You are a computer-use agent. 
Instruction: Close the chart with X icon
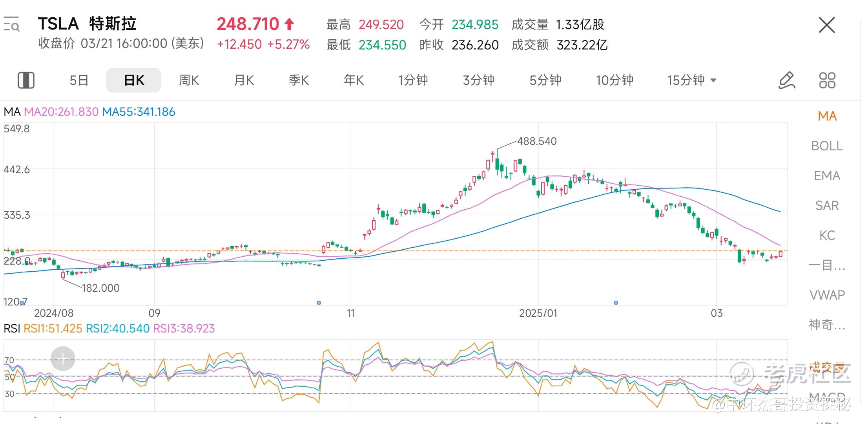click(x=827, y=26)
